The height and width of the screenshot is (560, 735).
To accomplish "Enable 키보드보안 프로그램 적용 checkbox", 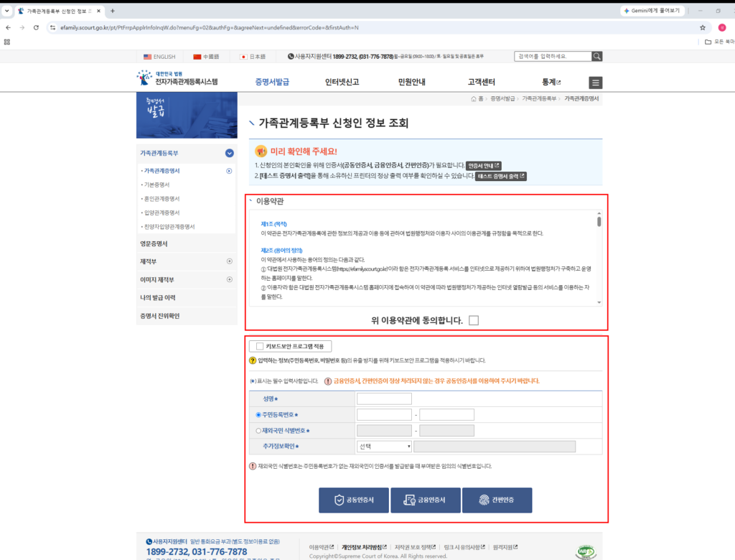I will (260, 346).
